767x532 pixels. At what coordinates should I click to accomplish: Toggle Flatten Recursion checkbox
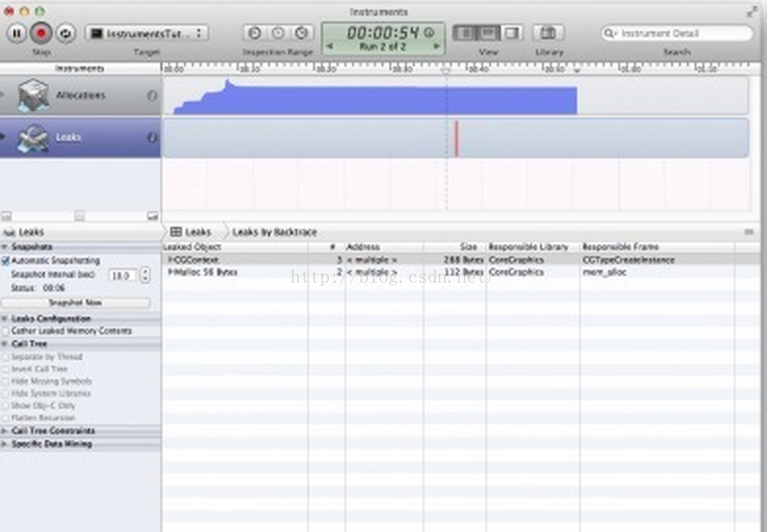coord(6,419)
